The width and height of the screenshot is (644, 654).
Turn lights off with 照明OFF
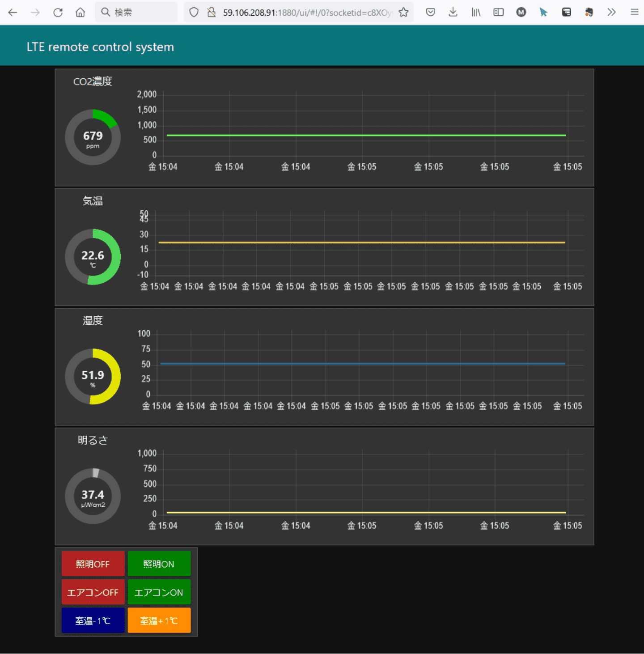(93, 564)
